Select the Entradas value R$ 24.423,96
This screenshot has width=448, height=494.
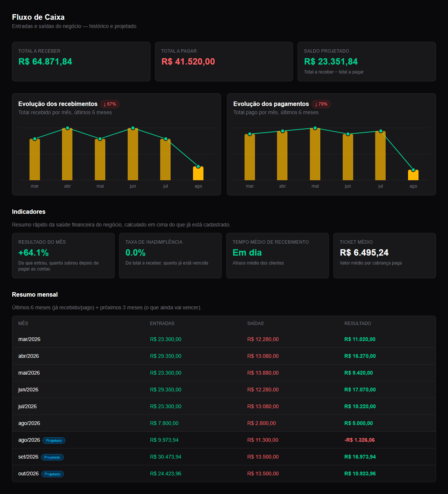click(x=166, y=473)
